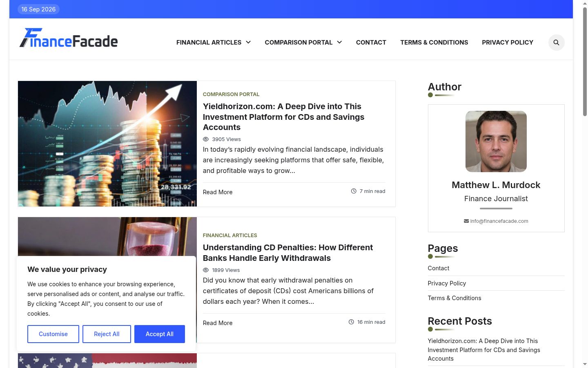The width and height of the screenshot is (588, 368).
Task: Accept all cookies
Action: pos(160,334)
